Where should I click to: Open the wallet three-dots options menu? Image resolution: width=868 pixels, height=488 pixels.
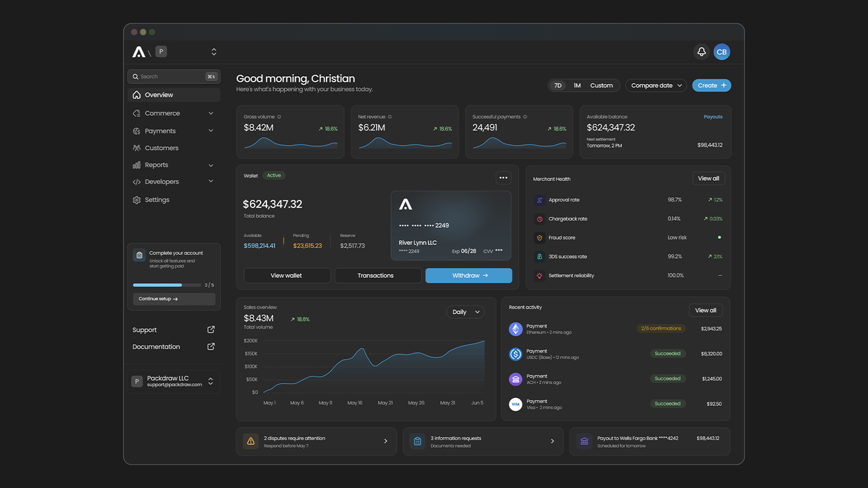click(x=503, y=178)
